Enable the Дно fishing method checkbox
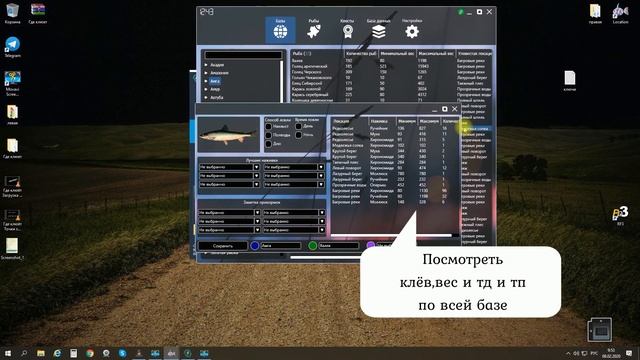The height and width of the screenshot is (360, 640). click(269, 144)
